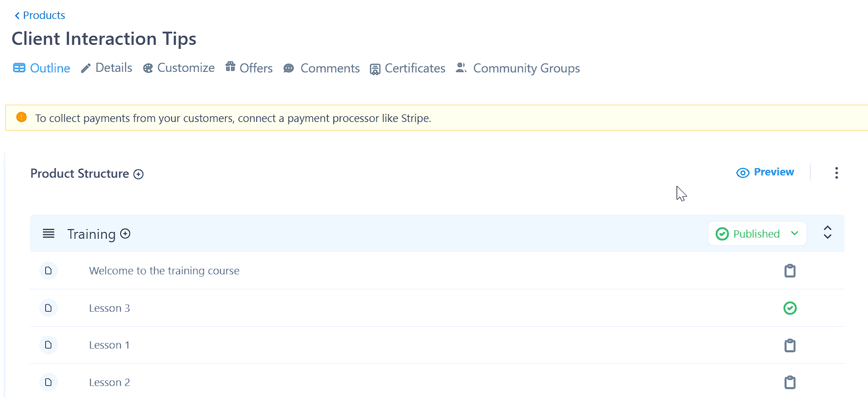868x397 pixels.
Task: Open the three-dot more options menu
Action: coord(836,173)
